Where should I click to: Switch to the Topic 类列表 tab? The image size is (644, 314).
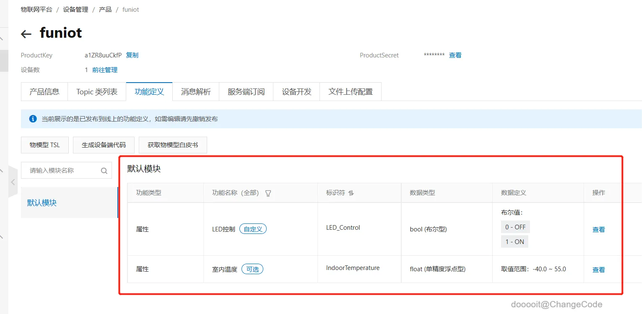point(97,92)
